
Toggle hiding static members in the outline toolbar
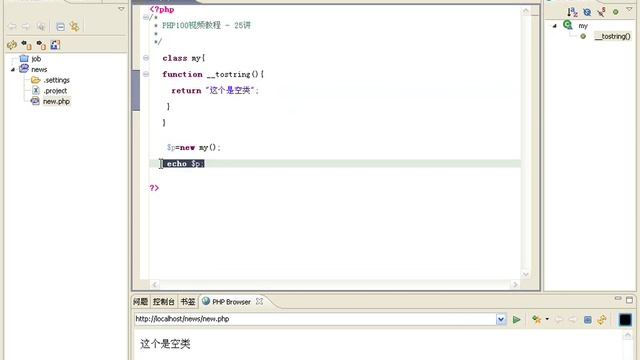[x=601, y=12]
